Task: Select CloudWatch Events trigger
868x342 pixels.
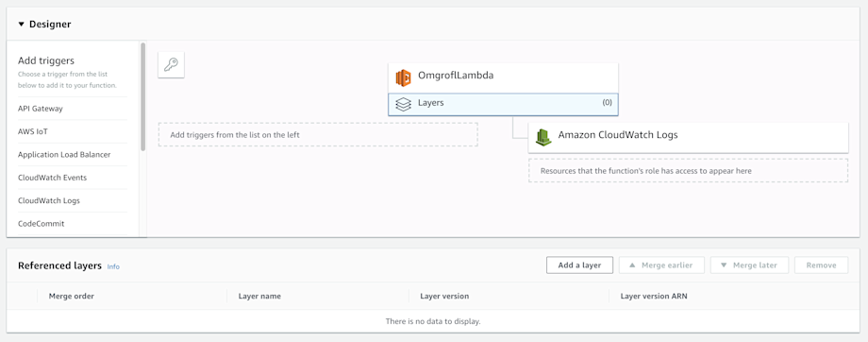Action: pyautogui.click(x=52, y=178)
